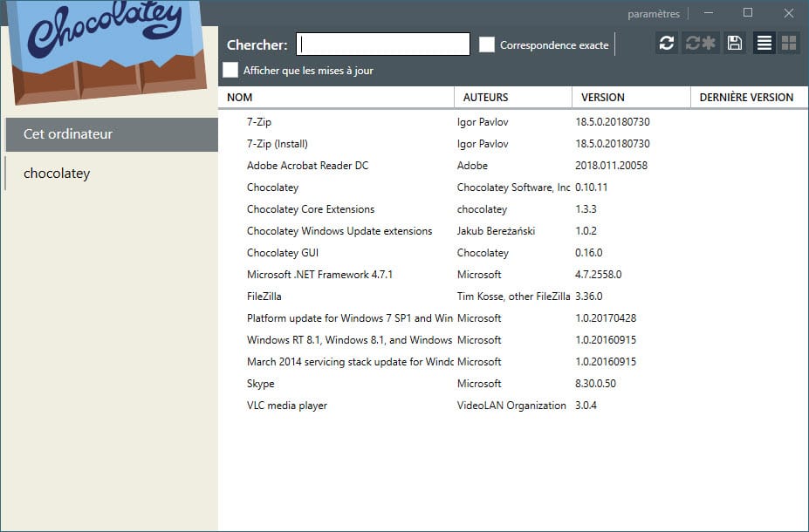Viewport: 809px width, 532px height.
Task: Select Platform update for Windows 7 row
Action: tap(513, 318)
